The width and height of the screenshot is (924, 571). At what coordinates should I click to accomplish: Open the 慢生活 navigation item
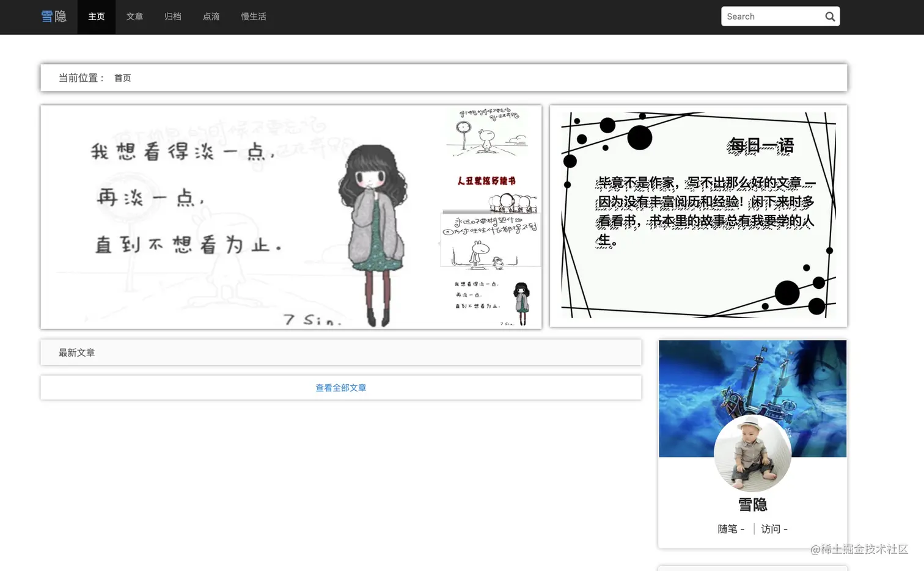253,16
